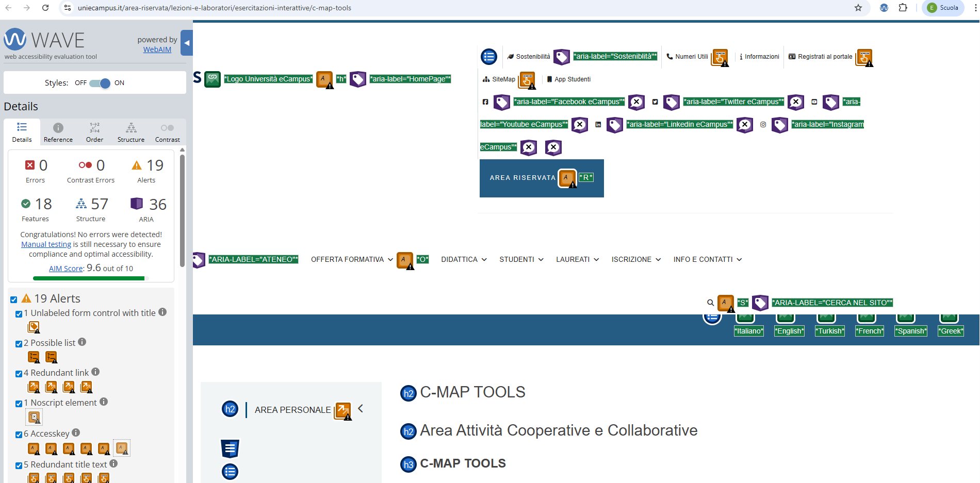View site information in the address bar
The width and height of the screenshot is (980, 483).
(x=68, y=8)
